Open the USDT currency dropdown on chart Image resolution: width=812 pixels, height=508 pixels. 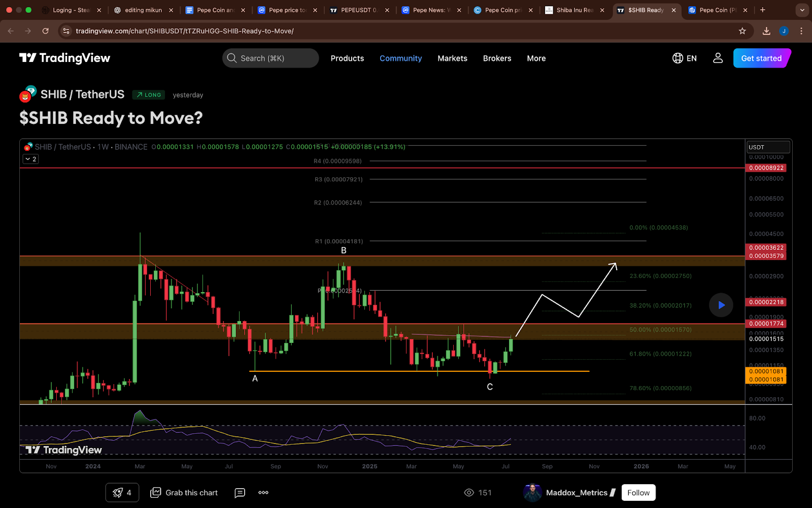768,147
